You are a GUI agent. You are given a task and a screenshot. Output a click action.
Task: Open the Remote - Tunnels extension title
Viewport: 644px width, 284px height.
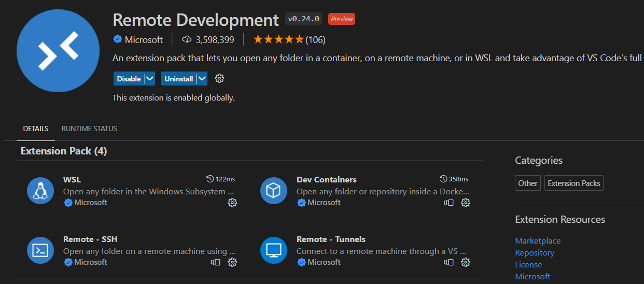coord(331,239)
